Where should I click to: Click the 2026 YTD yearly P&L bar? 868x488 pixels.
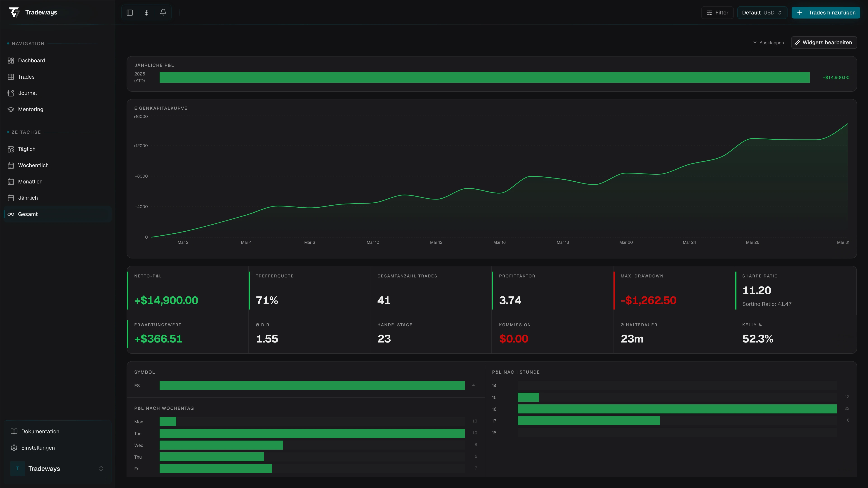pos(484,77)
